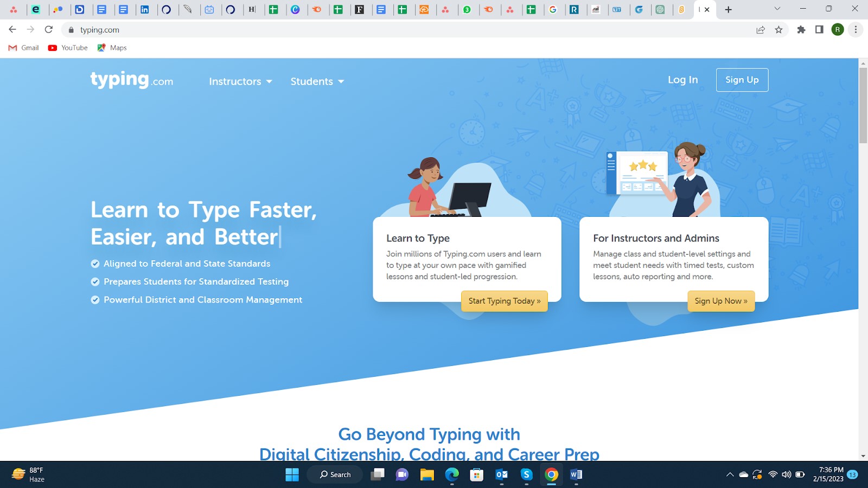The image size is (868, 488).
Task: Open the browser Extensions puzzle icon
Action: (801, 30)
